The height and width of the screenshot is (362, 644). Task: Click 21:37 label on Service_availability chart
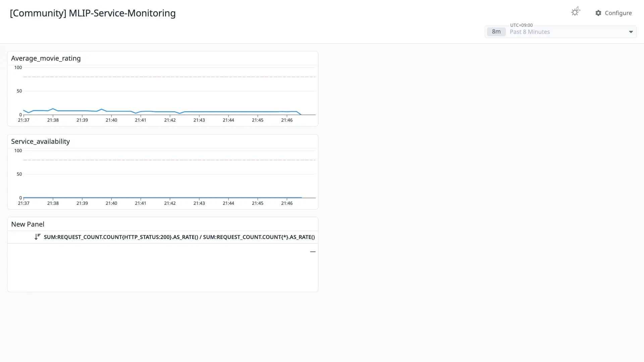coord(24,203)
